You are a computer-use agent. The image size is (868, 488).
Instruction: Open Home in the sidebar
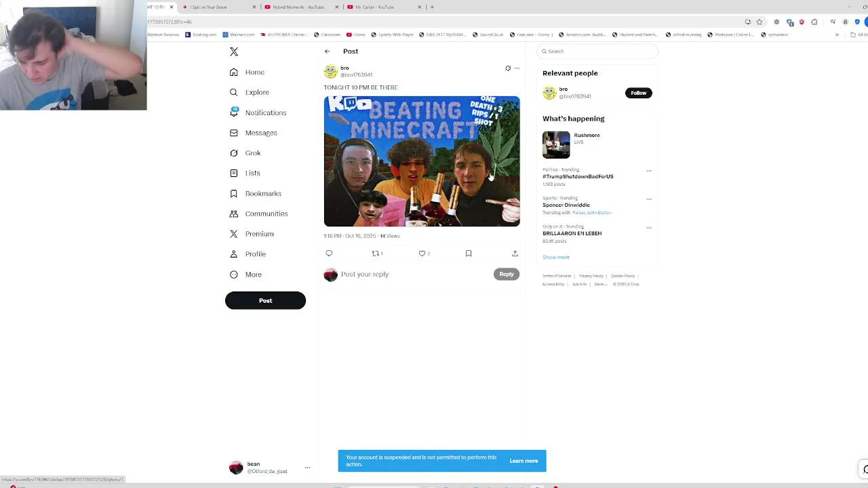point(247,72)
